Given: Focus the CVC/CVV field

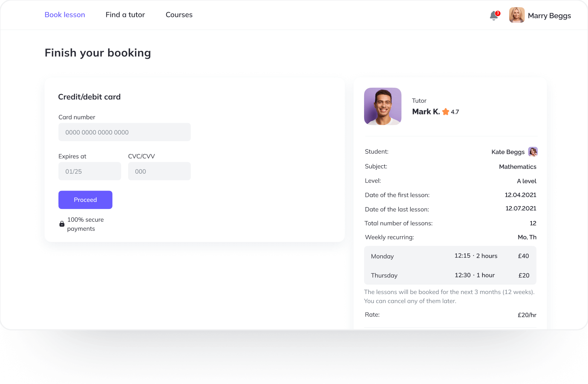Looking at the screenshot, I should click(159, 171).
